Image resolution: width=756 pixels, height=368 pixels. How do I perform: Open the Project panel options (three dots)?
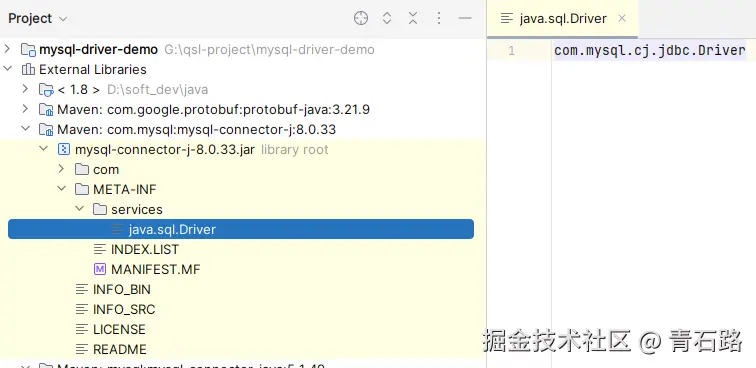pos(439,18)
